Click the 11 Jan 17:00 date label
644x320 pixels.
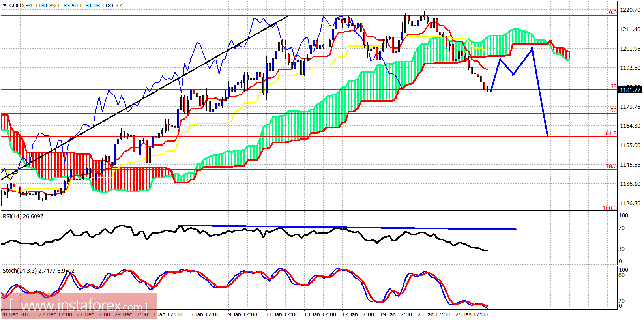282,314
